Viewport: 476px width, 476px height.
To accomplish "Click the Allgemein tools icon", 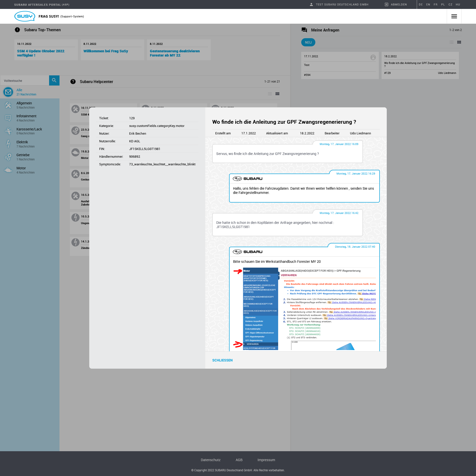I will coord(8,105).
